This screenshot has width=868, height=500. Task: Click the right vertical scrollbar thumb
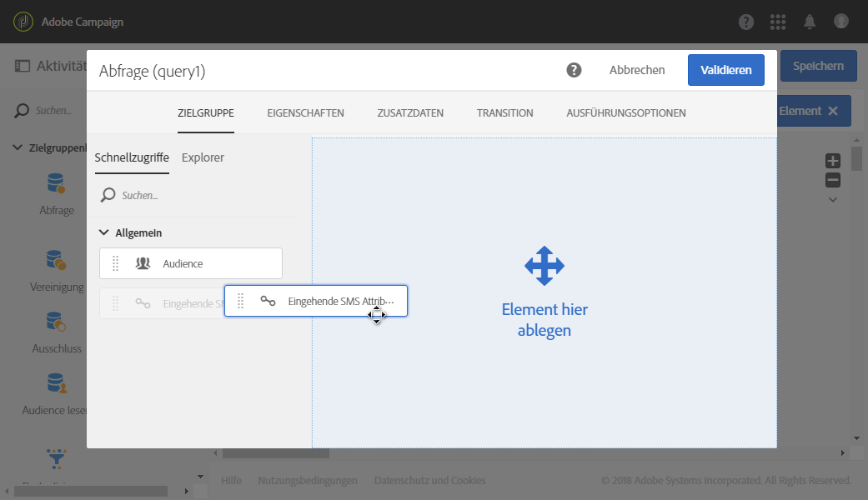[x=856, y=158]
